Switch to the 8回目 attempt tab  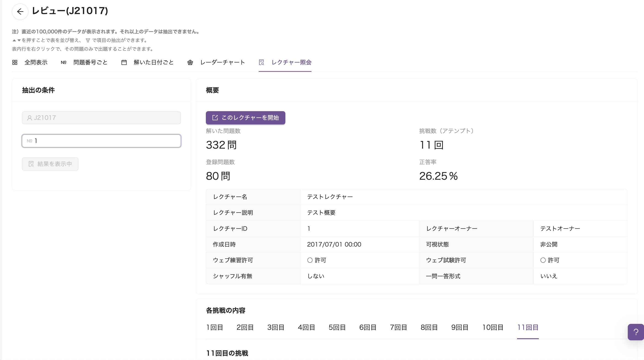[429, 327]
